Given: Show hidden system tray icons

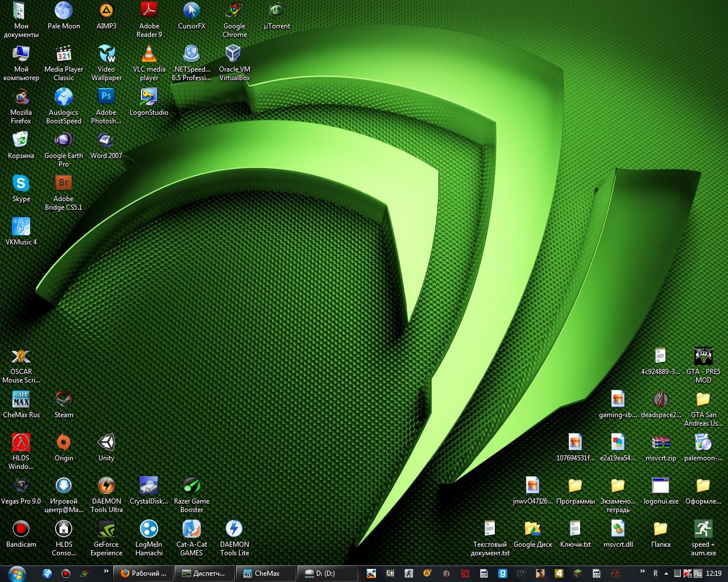Looking at the screenshot, I should point(666,573).
